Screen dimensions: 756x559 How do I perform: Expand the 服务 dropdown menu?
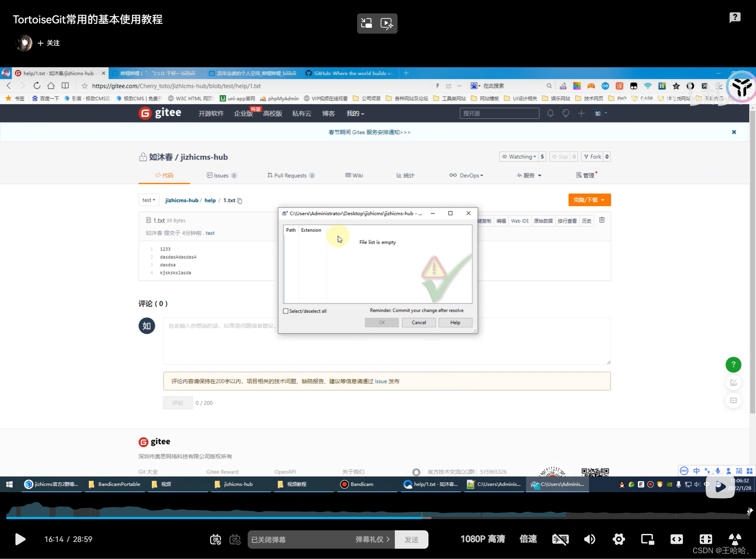pos(529,175)
